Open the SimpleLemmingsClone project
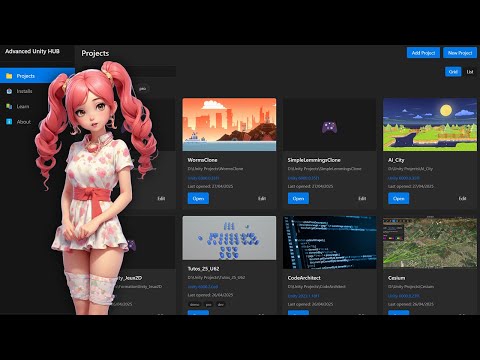This screenshot has width=480, height=360. 298,198
